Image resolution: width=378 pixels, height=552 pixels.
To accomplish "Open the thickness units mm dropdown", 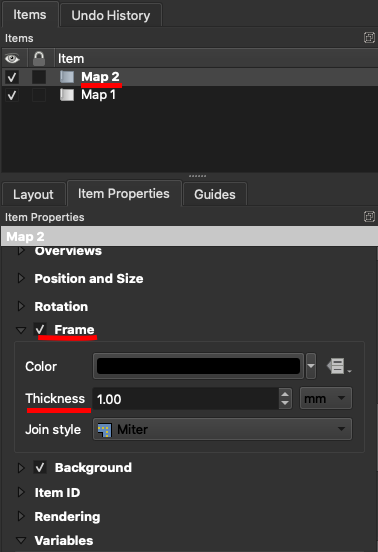I will coord(326,399).
